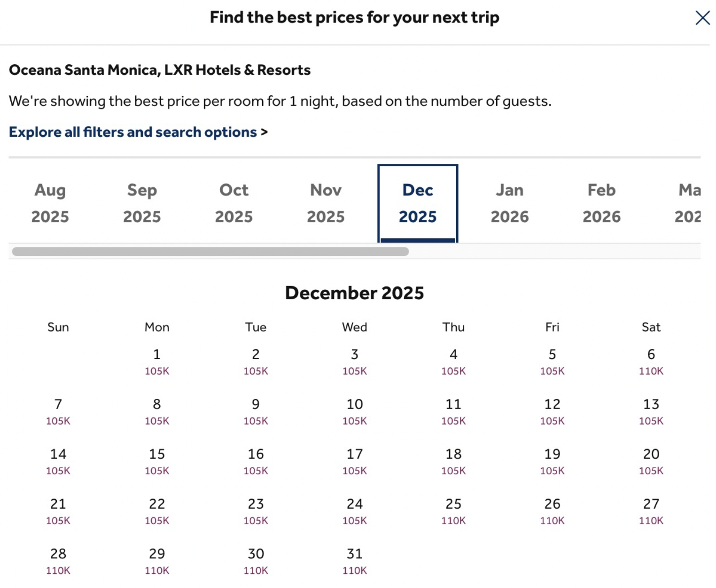Choose Sunday December 28
The image size is (716, 588).
pyautogui.click(x=58, y=561)
